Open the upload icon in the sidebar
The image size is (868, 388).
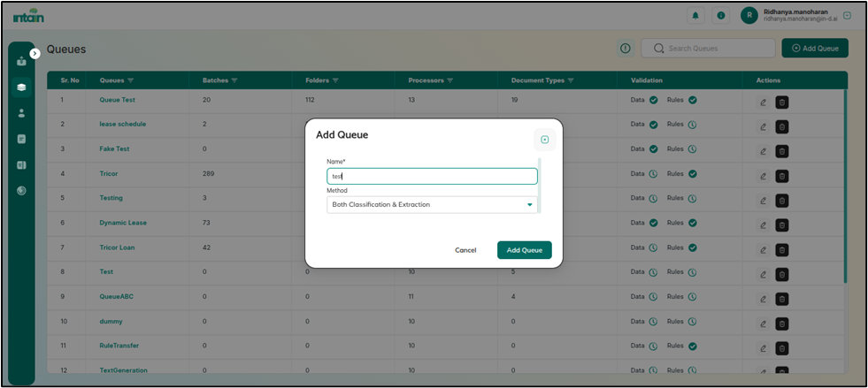(21, 61)
